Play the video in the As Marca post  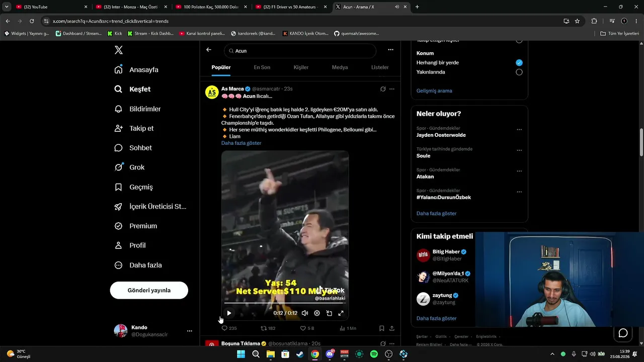coord(229,313)
